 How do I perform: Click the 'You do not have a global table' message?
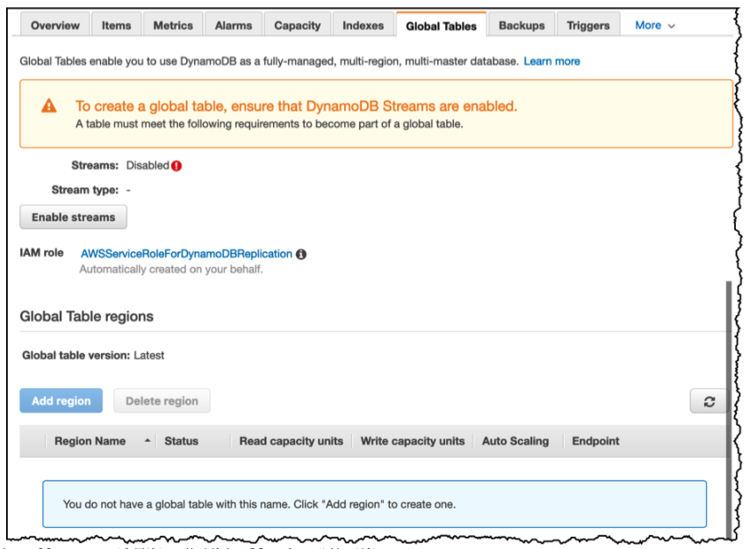click(259, 504)
